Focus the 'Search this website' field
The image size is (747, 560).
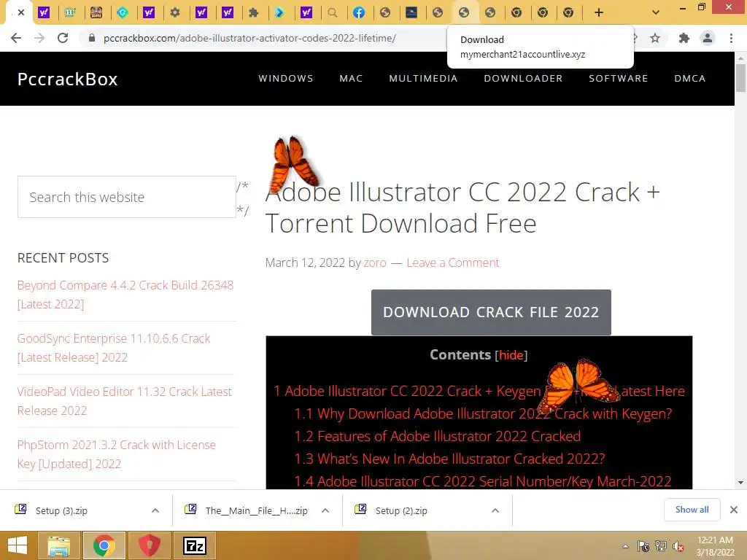(127, 197)
